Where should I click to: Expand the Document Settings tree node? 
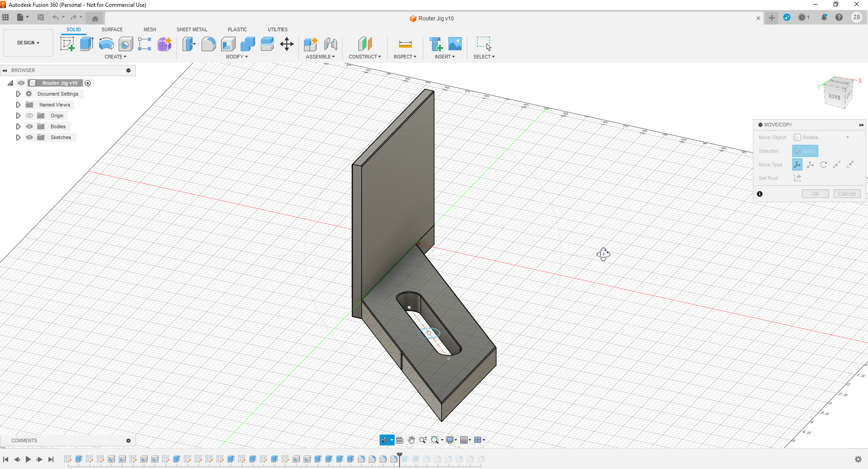(18, 94)
